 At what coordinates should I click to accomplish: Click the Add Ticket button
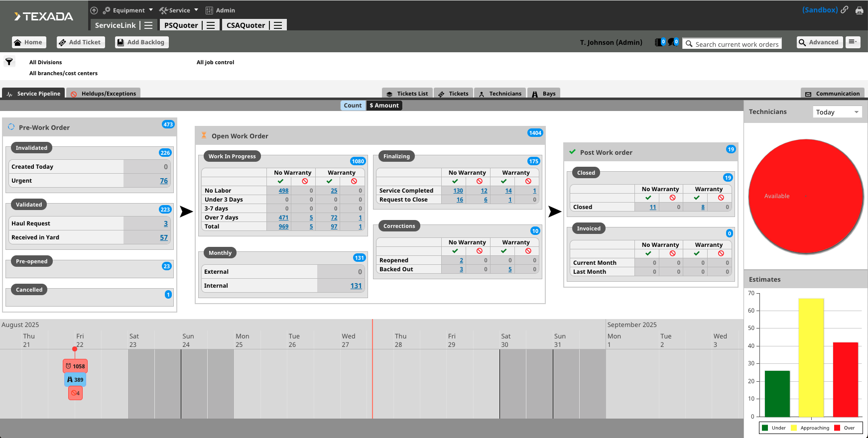(80, 42)
